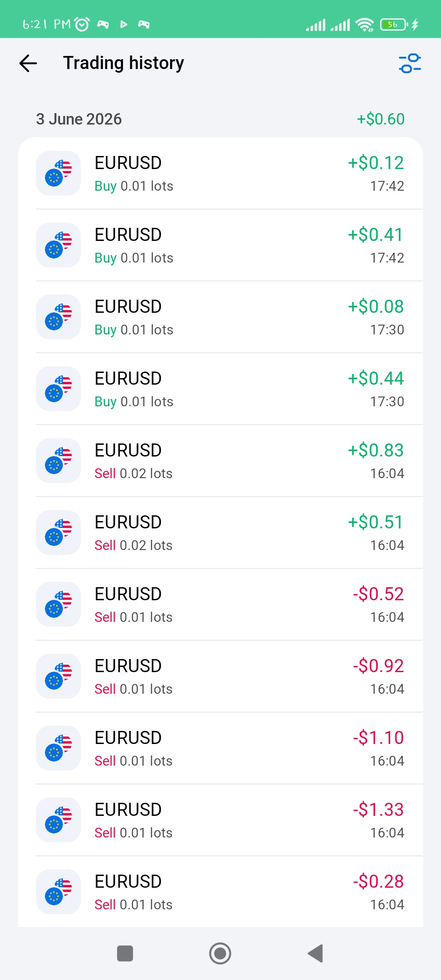Open the EURUSD buy trade with +$0.08
The height and width of the screenshot is (980, 441).
[220, 317]
